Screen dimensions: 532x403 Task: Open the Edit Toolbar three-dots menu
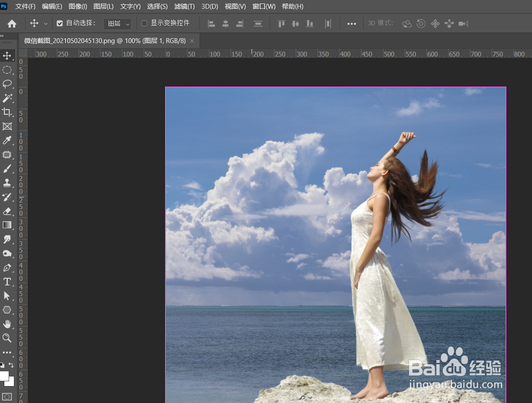tap(7, 352)
